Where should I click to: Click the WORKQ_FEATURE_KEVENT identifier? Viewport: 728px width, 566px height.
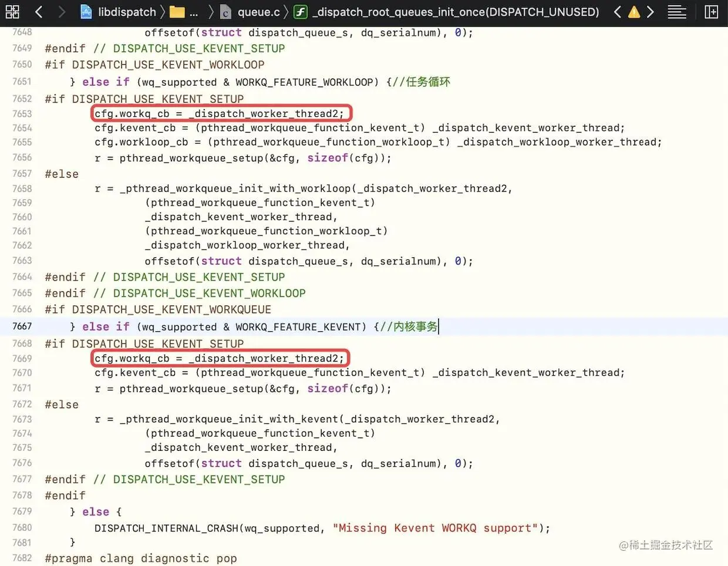point(298,327)
